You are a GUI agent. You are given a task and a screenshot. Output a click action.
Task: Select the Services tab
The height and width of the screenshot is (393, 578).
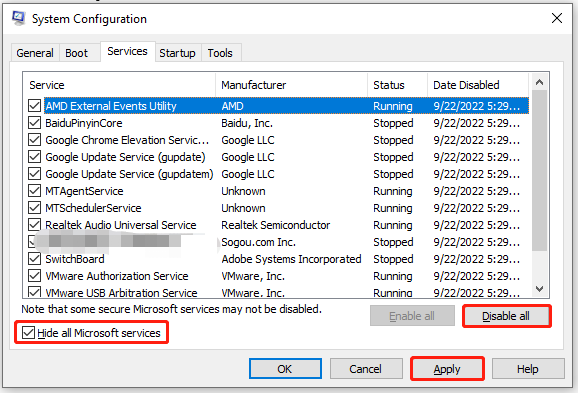click(127, 51)
